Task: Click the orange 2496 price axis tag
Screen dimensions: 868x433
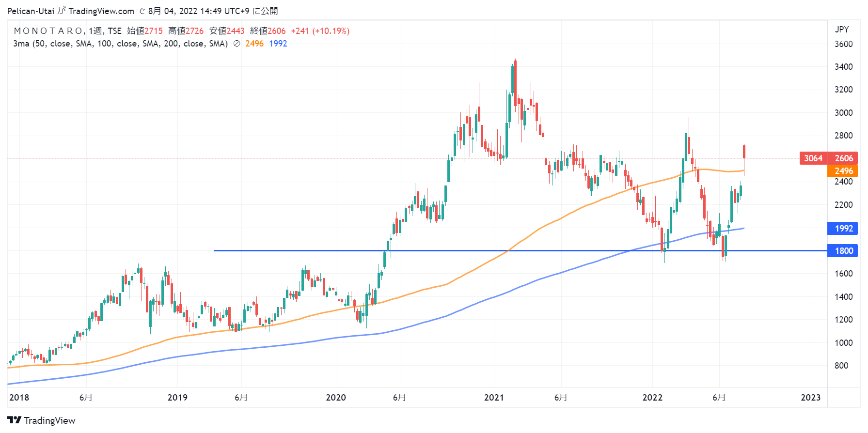Action: point(843,171)
